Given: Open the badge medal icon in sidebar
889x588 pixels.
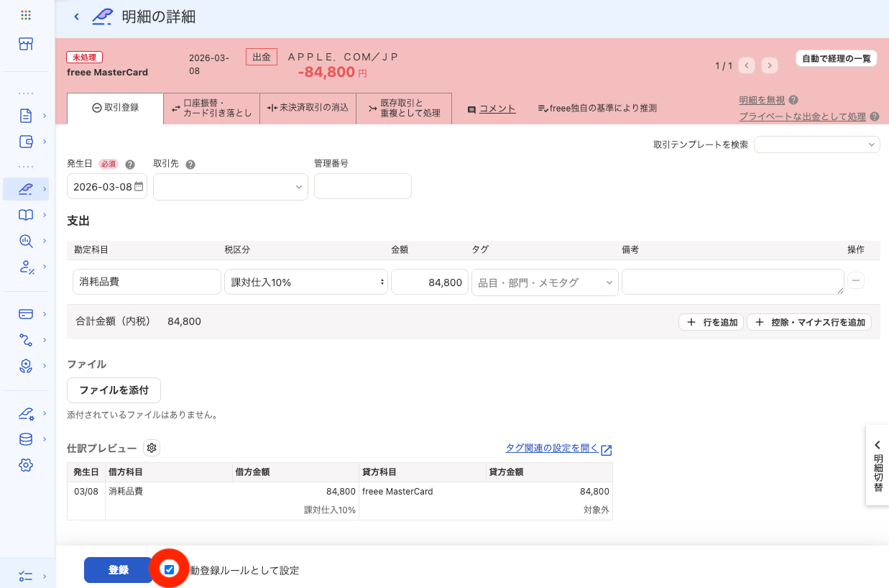Looking at the screenshot, I should [x=26, y=366].
